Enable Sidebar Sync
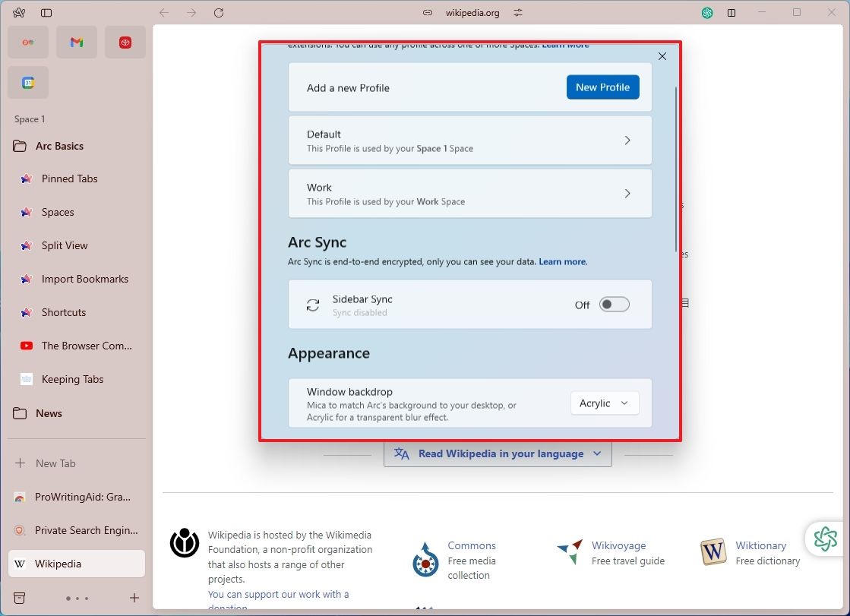Viewport: 850px width, 616px height. (614, 303)
